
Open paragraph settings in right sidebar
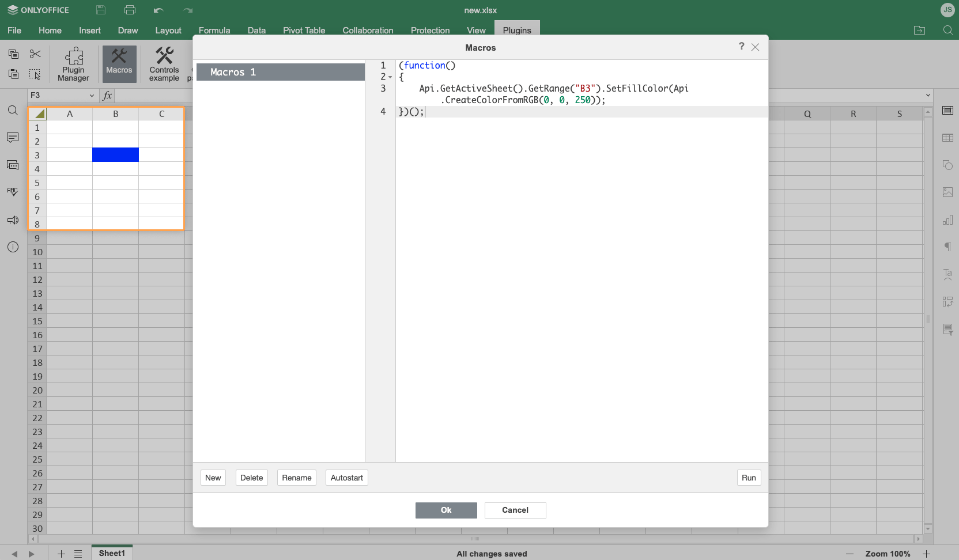point(947,247)
